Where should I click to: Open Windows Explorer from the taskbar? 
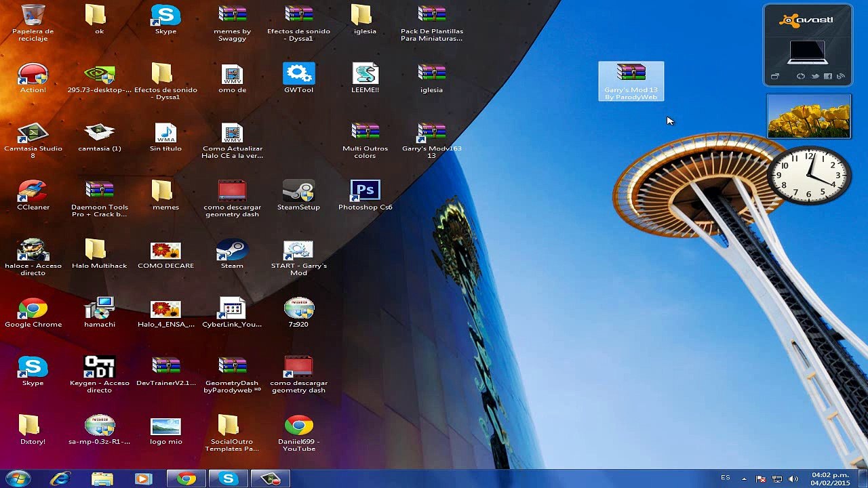click(x=102, y=479)
